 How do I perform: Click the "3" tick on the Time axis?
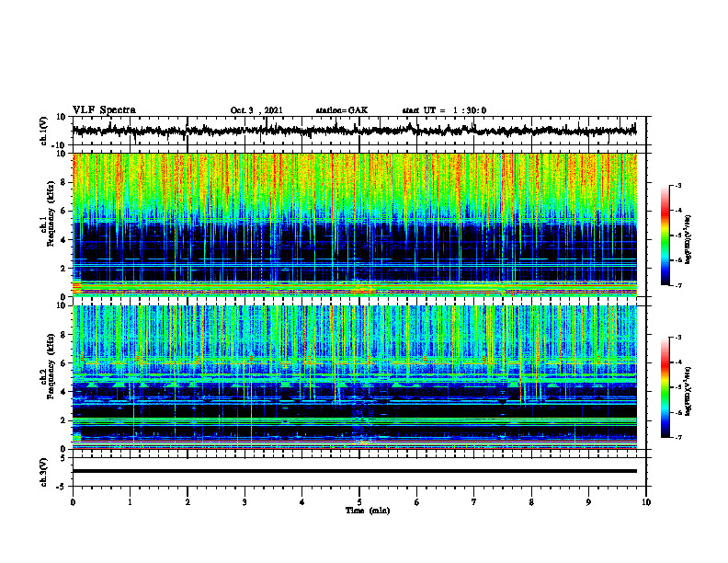click(245, 502)
